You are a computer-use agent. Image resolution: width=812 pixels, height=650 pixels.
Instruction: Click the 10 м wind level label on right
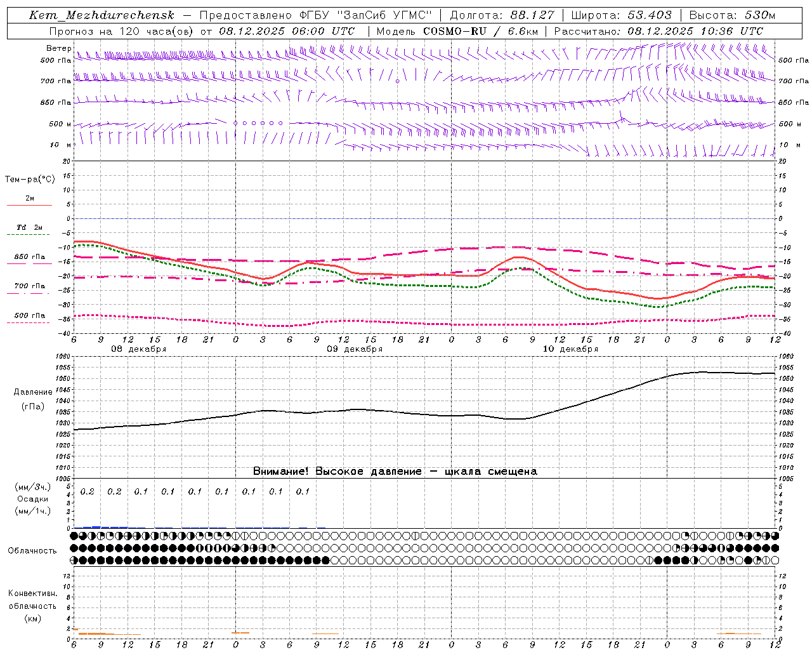[x=789, y=145]
